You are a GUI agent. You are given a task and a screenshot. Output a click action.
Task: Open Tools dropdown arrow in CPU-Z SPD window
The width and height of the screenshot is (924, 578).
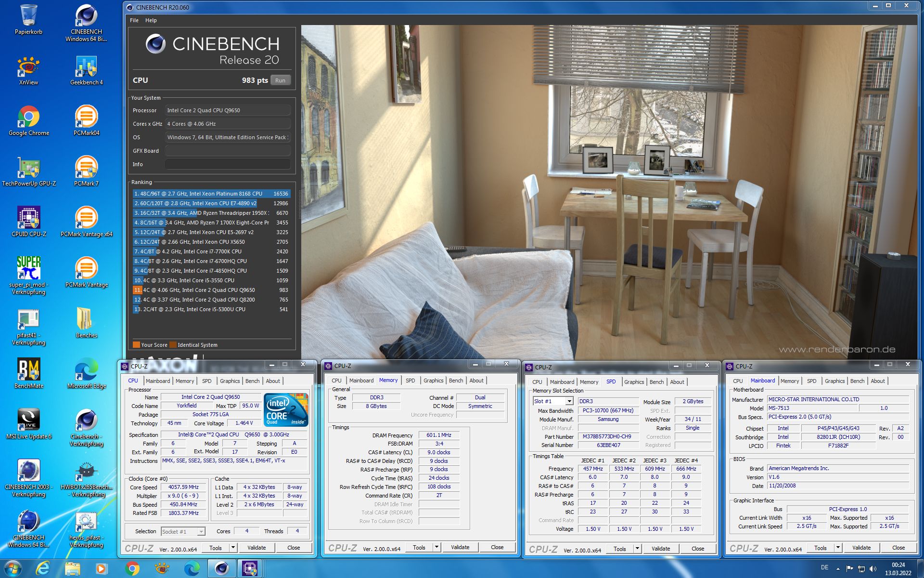pyautogui.click(x=637, y=549)
